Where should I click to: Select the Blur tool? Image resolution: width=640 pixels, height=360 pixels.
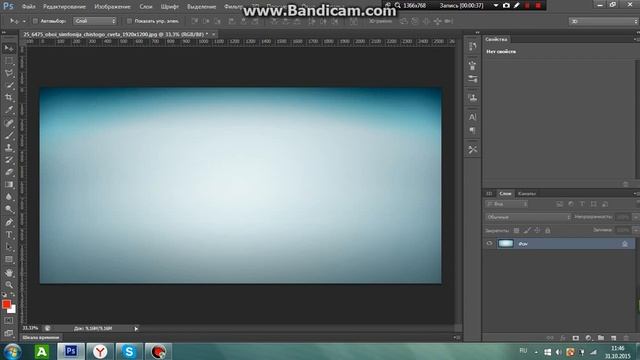pos(9,197)
